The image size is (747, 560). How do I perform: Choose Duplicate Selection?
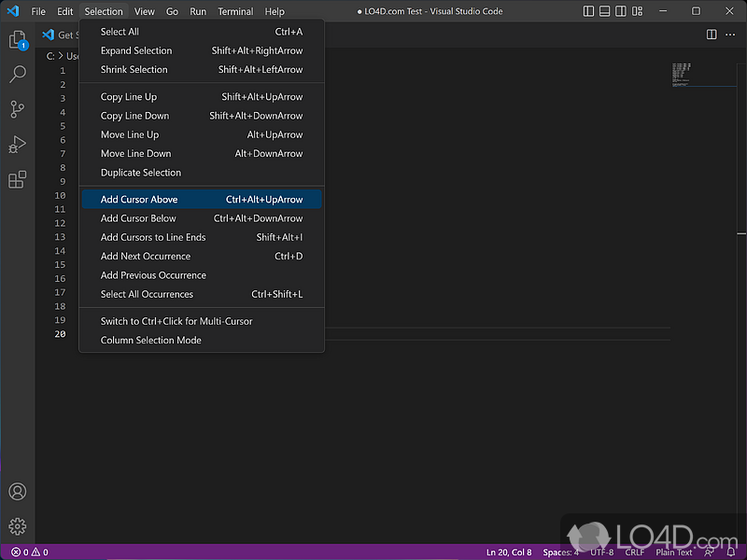202,173
